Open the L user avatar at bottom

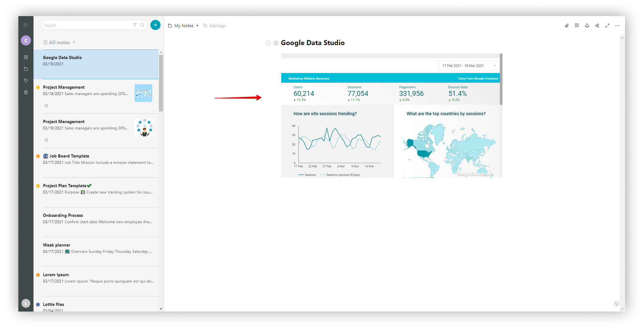coord(26,303)
